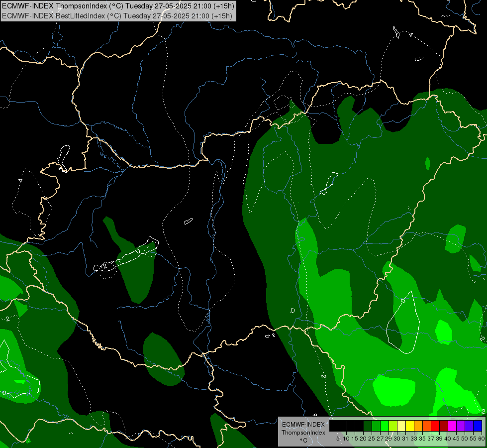This screenshot has width=487, height=448.
Task: Select the yellow-green 29–30 legend swatch
Action: [x=393, y=426]
